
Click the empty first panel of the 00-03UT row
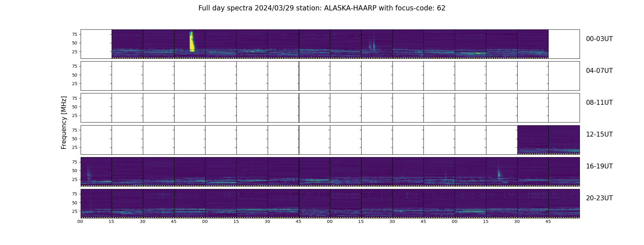[96, 44]
